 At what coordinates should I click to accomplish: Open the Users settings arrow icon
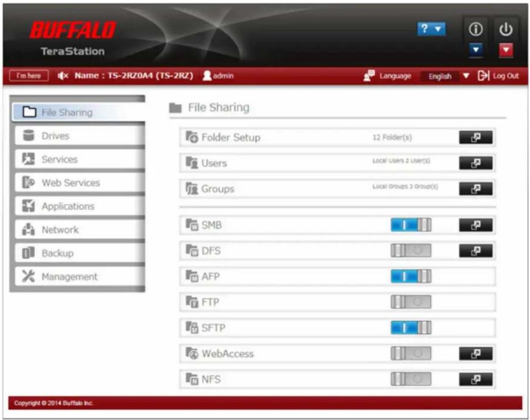point(476,163)
